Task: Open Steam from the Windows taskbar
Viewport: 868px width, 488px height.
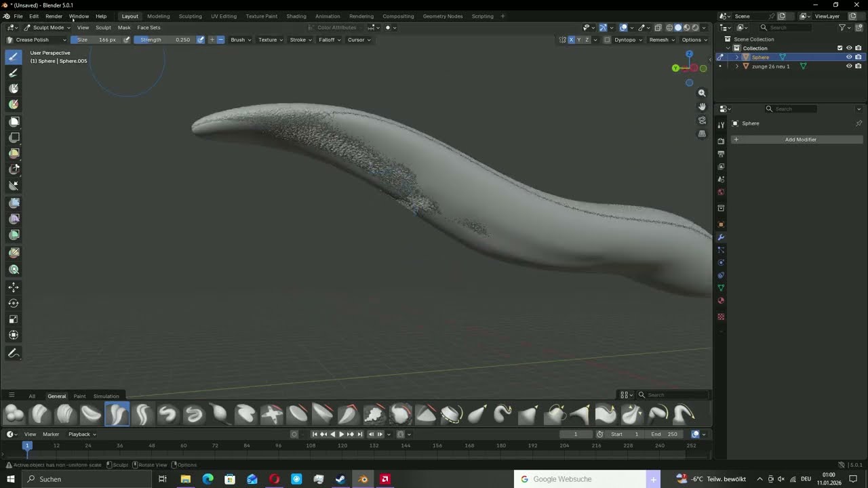Action: (x=340, y=479)
